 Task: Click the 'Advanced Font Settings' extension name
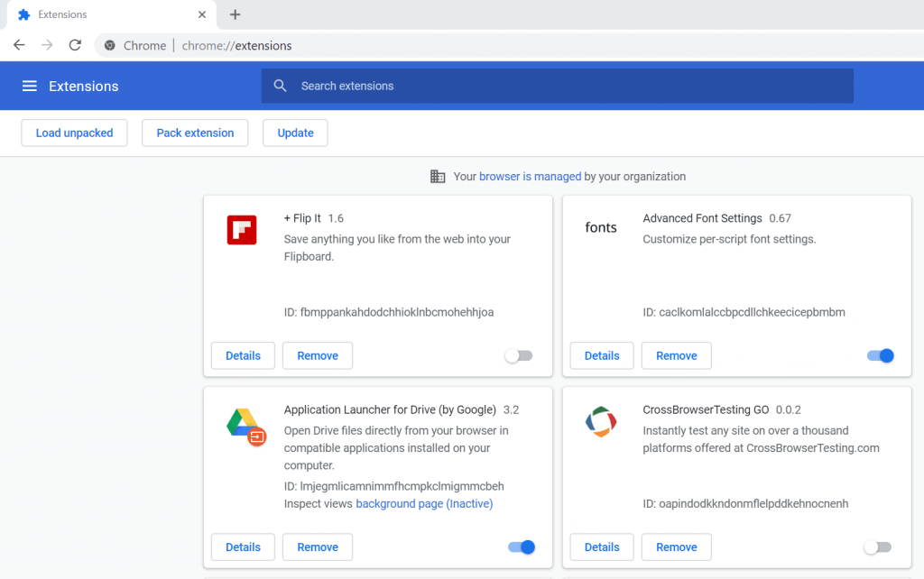pos(702,218)
